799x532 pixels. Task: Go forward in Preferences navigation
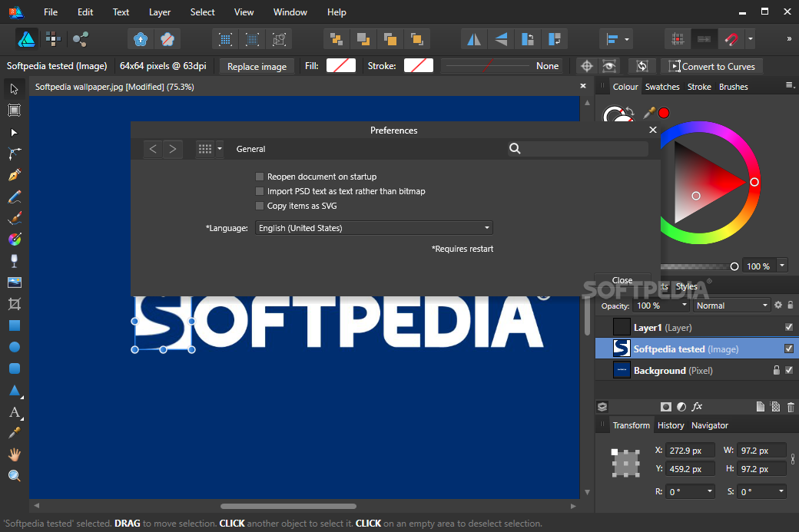(173, 149)
